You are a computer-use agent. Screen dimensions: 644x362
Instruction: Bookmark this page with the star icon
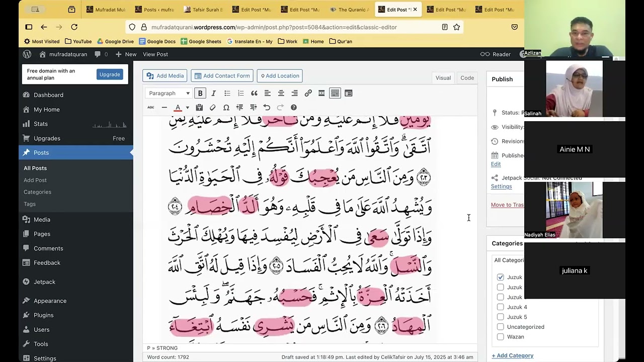[x=456, y=27]
